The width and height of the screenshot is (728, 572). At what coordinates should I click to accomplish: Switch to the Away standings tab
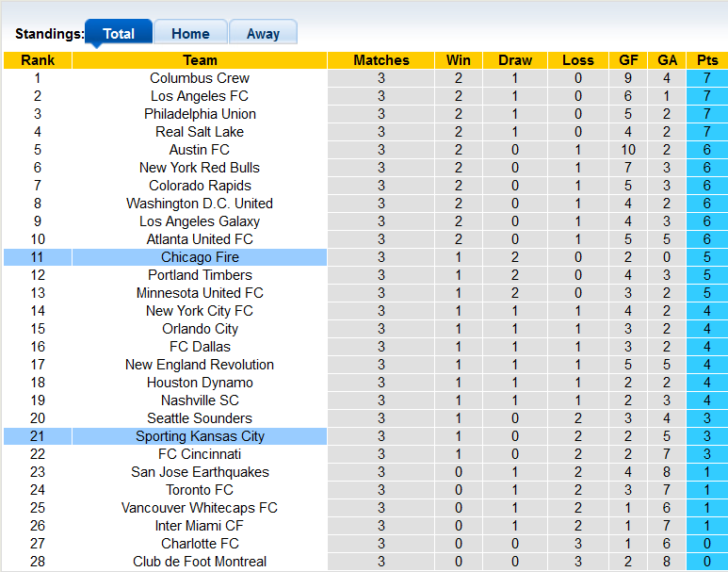tap(263, 34)
